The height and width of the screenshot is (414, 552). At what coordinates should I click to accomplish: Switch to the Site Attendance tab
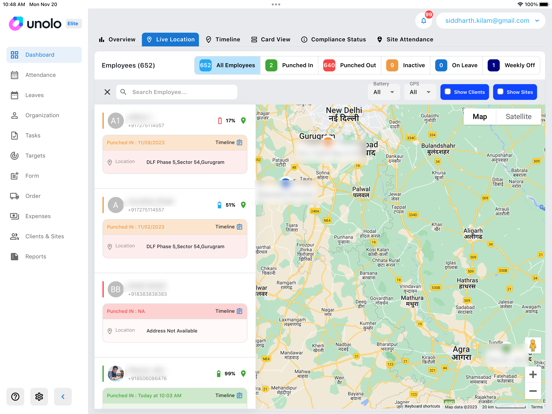tap(405, 39)
